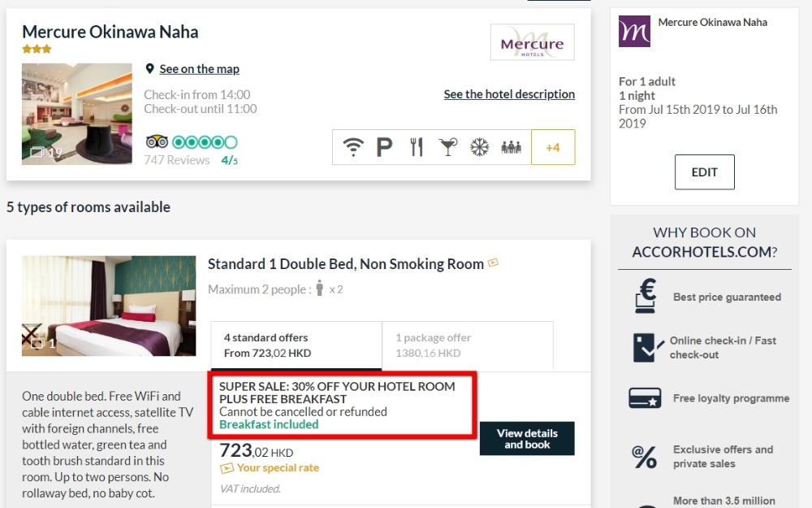
Task: Open the See the hotel description link
Action: point(509,94)
